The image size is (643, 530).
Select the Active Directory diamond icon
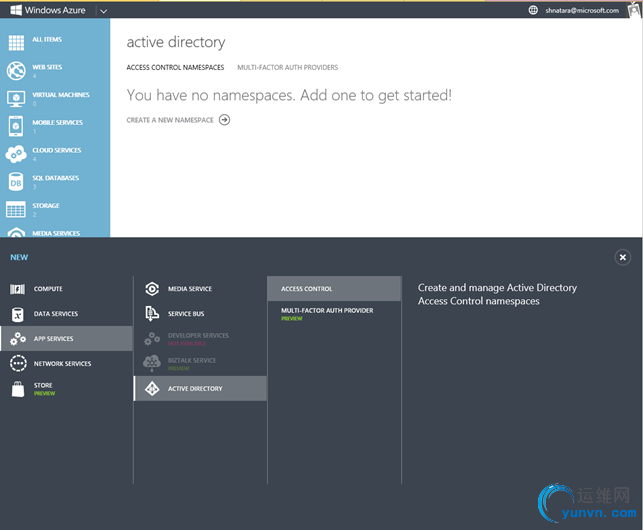(x=152, y=388)
